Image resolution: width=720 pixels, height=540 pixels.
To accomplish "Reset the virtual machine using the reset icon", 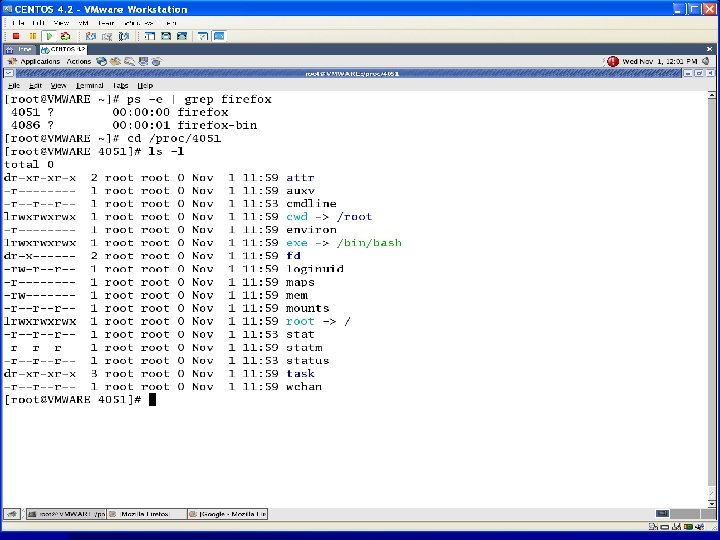I will point(65,36).
